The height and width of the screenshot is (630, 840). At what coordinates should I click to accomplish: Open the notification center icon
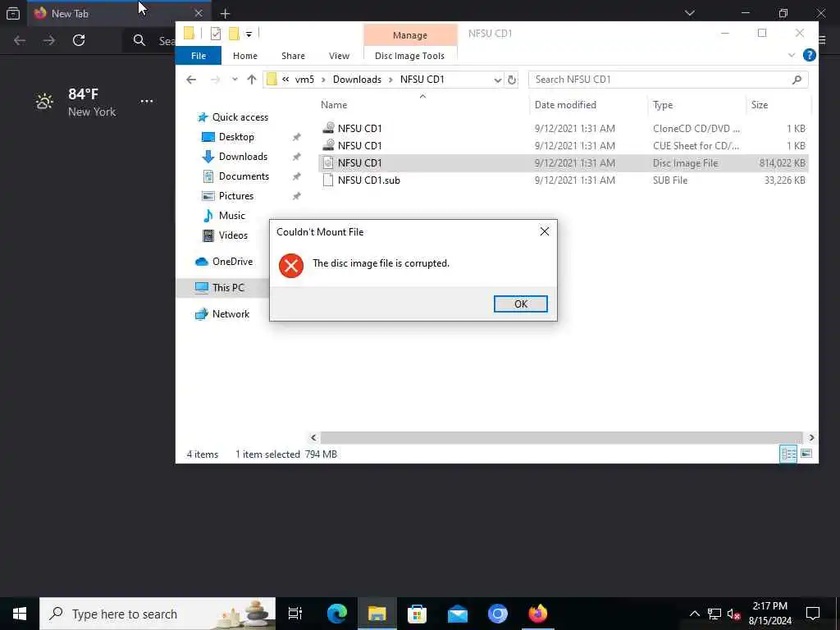[813, 614]
